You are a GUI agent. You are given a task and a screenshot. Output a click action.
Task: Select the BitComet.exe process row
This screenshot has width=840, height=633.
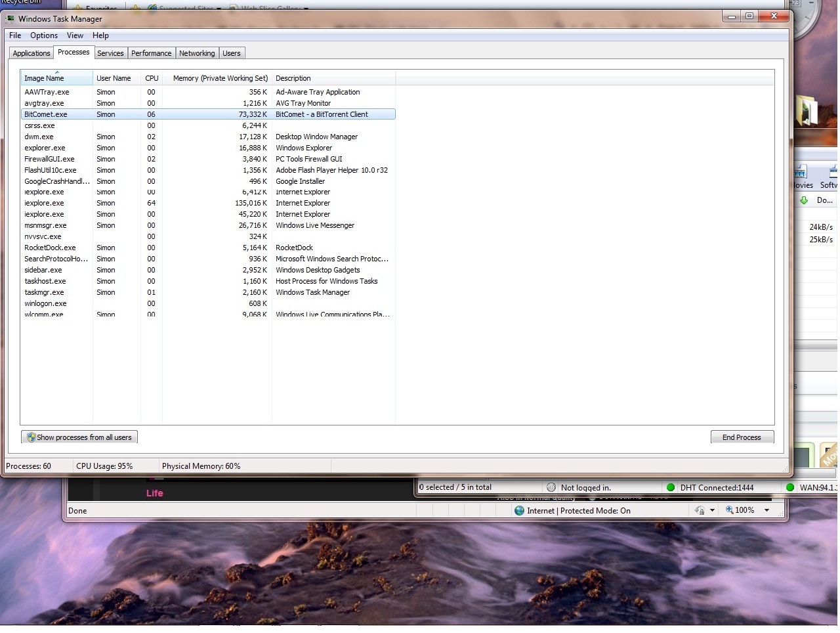(x=208, y=114)
